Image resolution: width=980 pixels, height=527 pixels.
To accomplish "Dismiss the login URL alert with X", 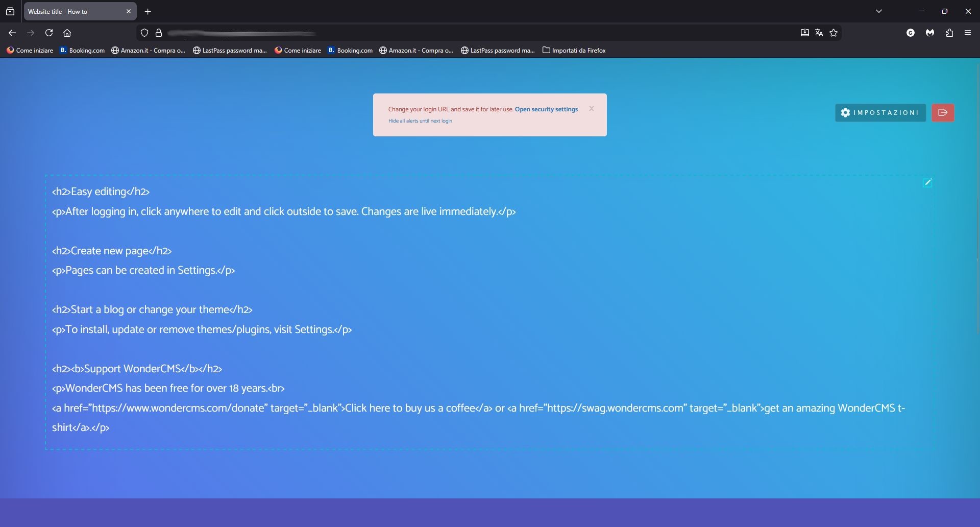I will (591, 109).
